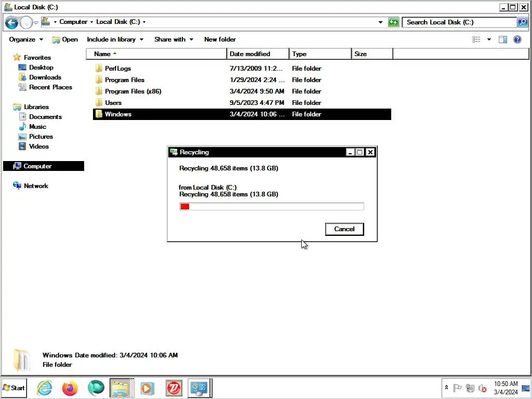Select Users date 9/5/2023 4:47 PM
The height and width of the screenshot is (399, 532).
(257, 102)
